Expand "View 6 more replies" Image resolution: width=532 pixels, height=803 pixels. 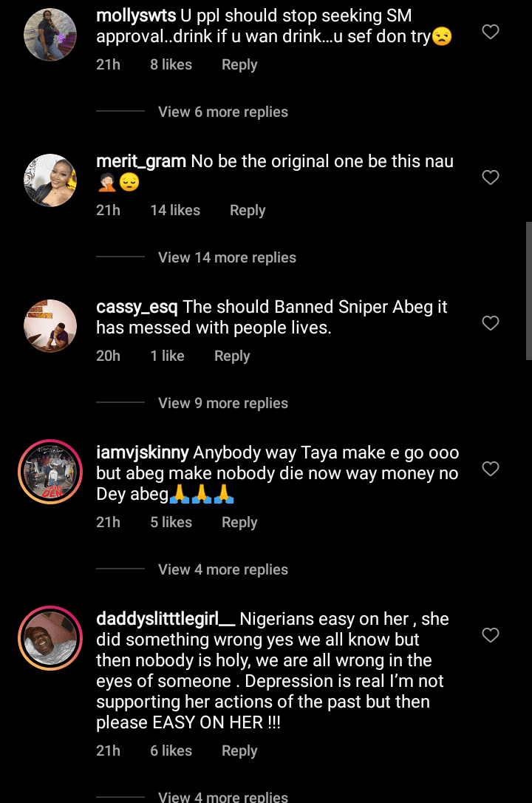[x=223, y=112]
